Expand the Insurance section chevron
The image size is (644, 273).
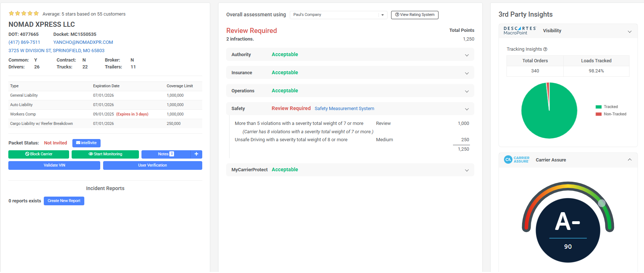[x=467, y=73]
